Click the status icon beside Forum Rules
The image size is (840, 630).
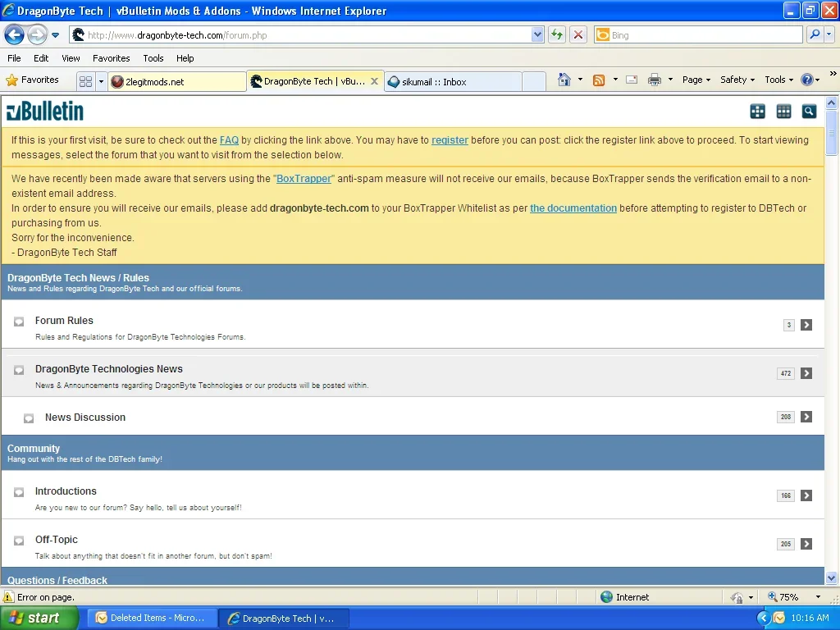(19, 322)
